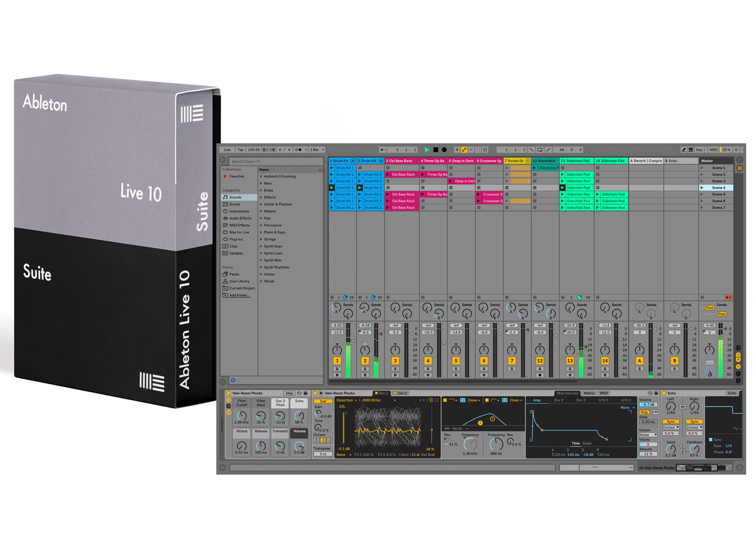Expand the Winds folder
The image size is (756, 550).
click(261, 281)
